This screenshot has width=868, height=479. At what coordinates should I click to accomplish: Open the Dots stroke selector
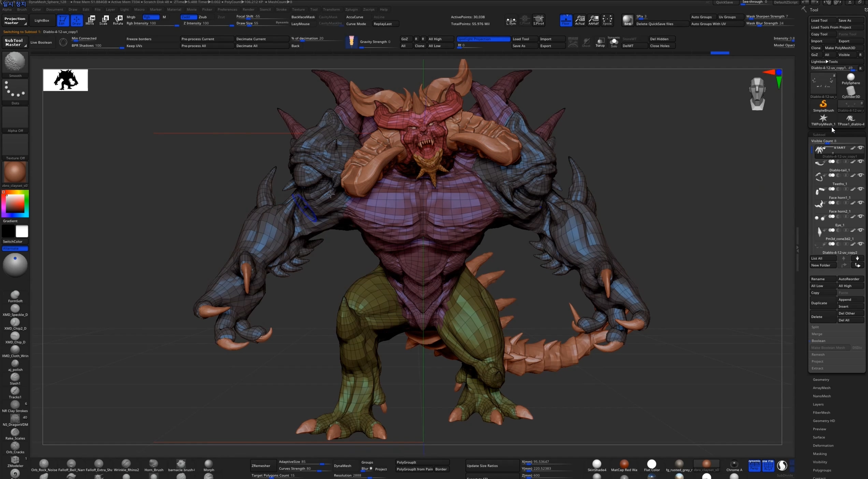click(x=15, y=92)
